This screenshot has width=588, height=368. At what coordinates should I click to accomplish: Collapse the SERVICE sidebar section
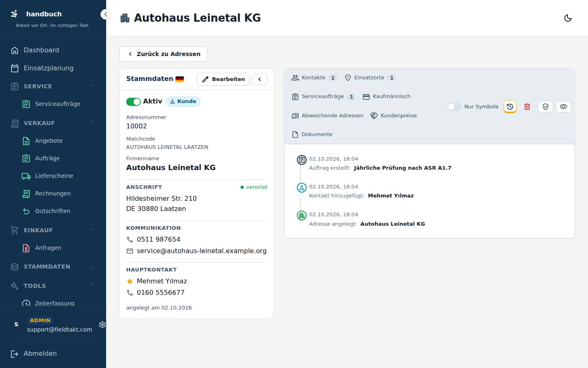(53, 86)
